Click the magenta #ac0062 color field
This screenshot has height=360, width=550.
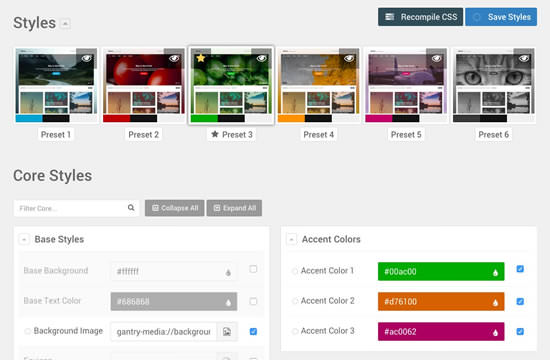coord(441,332)
